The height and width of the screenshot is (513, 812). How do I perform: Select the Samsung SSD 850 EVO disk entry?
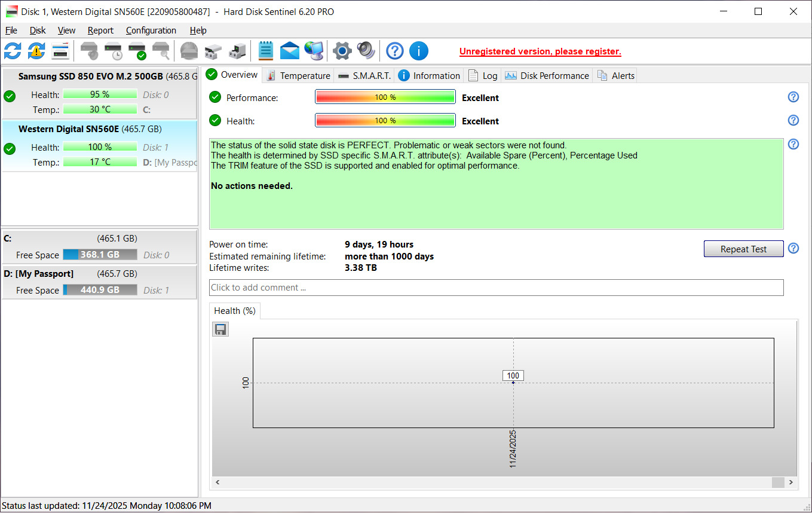click(x=99, y=93)
